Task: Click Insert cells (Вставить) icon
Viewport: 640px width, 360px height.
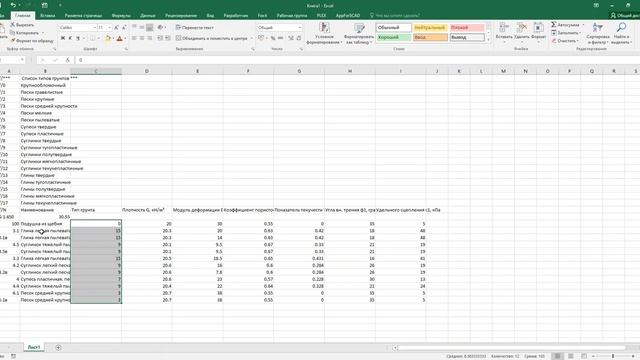Action: (x=504, y=28)
